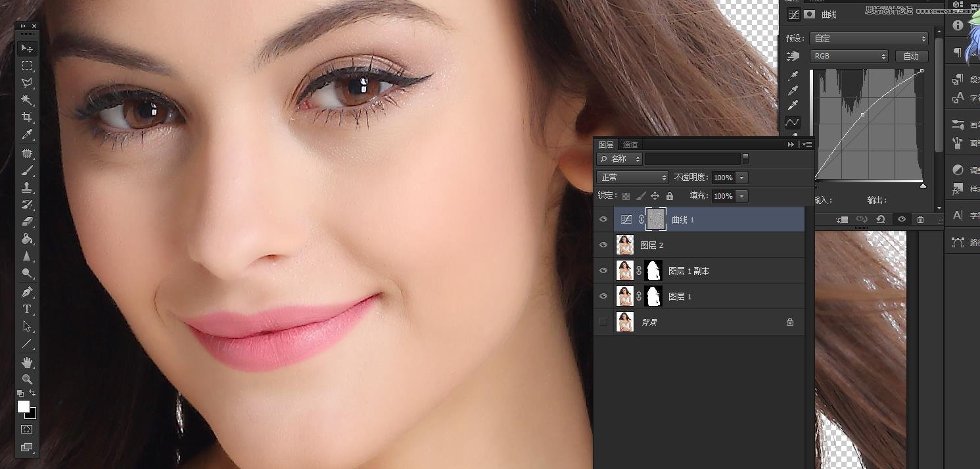Show the 背景 layer
Screen dimensions: 980x469
coord(603,322)
